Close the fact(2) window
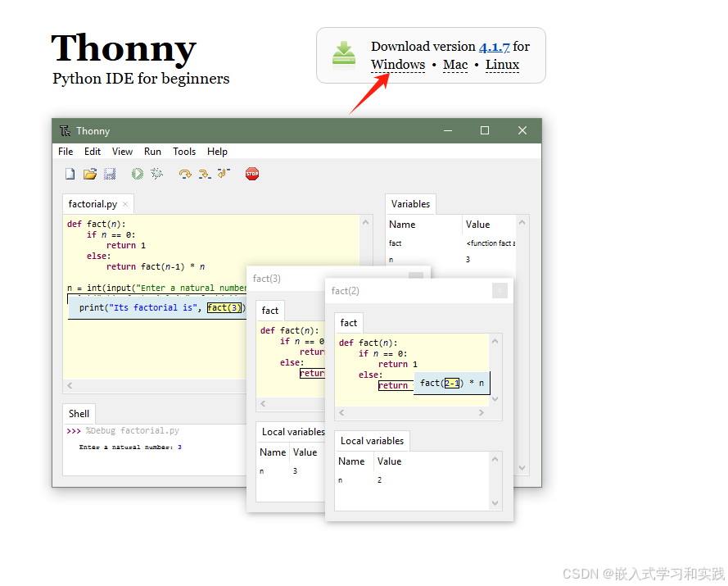This screenshot has width=728, height=586. [x=500, y=291]
